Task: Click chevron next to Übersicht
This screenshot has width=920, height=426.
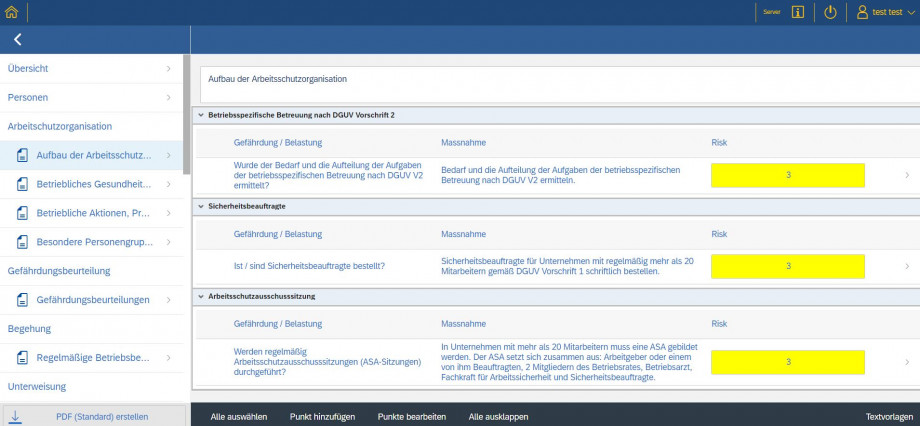Action: (168, 69)
